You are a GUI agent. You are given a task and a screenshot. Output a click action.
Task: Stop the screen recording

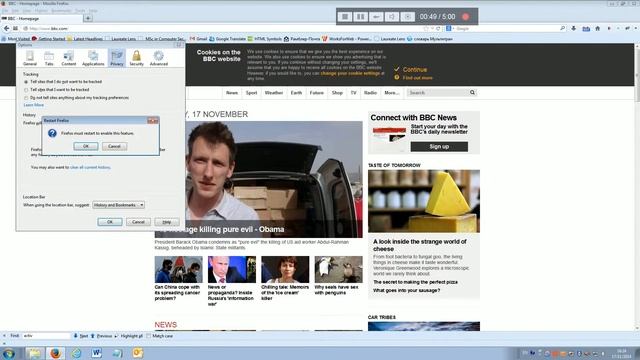click(x=345, y=17)
